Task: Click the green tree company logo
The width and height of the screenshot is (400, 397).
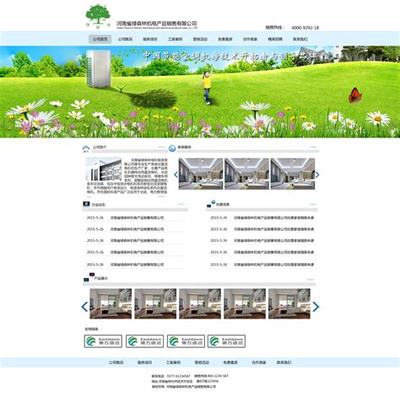Action: (98, 15)
